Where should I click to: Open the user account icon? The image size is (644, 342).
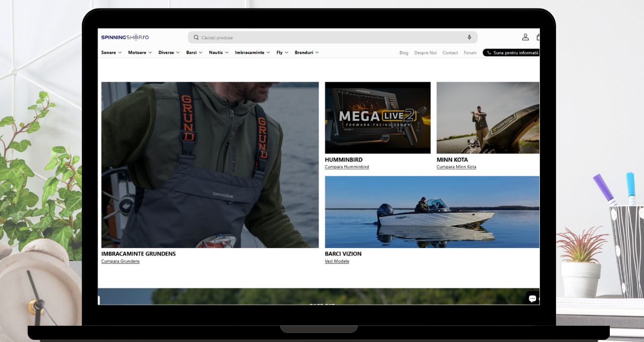525,37
